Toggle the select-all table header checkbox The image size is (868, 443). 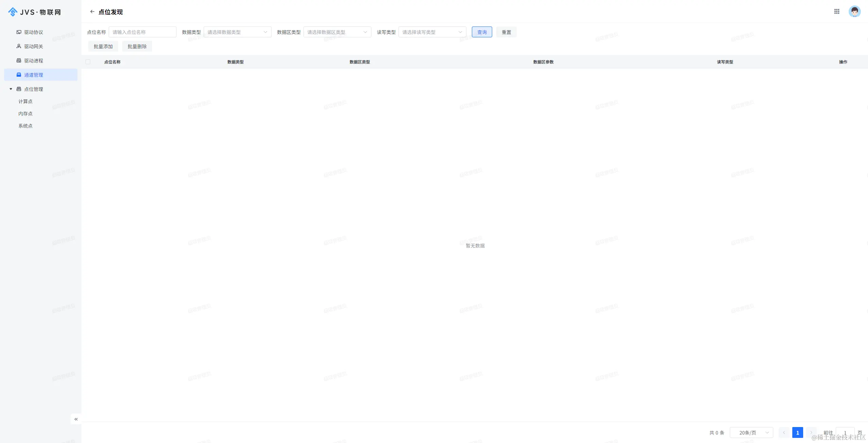coord(88,62)
